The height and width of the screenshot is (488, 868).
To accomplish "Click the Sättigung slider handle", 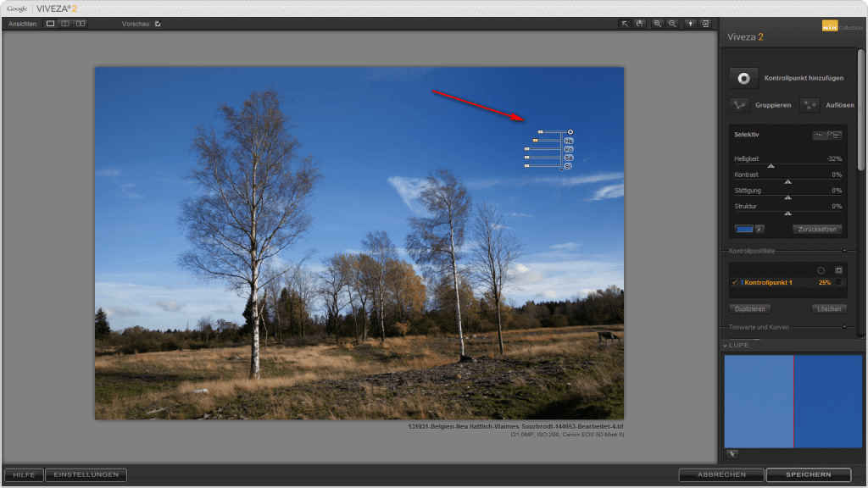I will 787,197.
